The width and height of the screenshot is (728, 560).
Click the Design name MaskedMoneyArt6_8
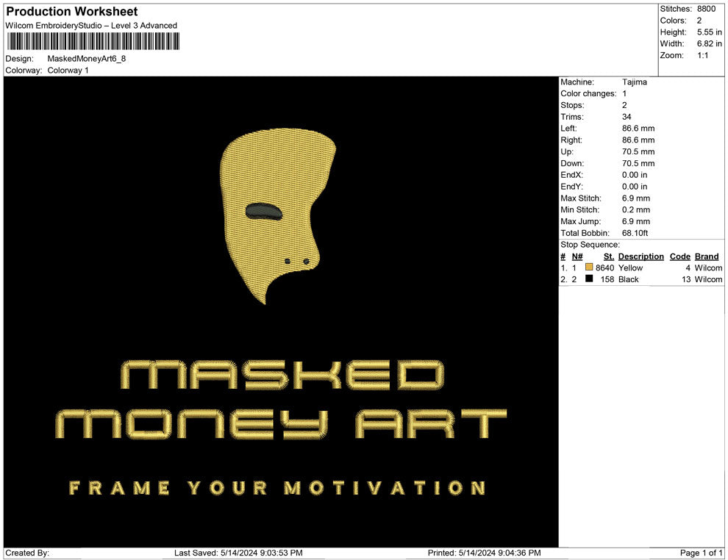[85, 58]
